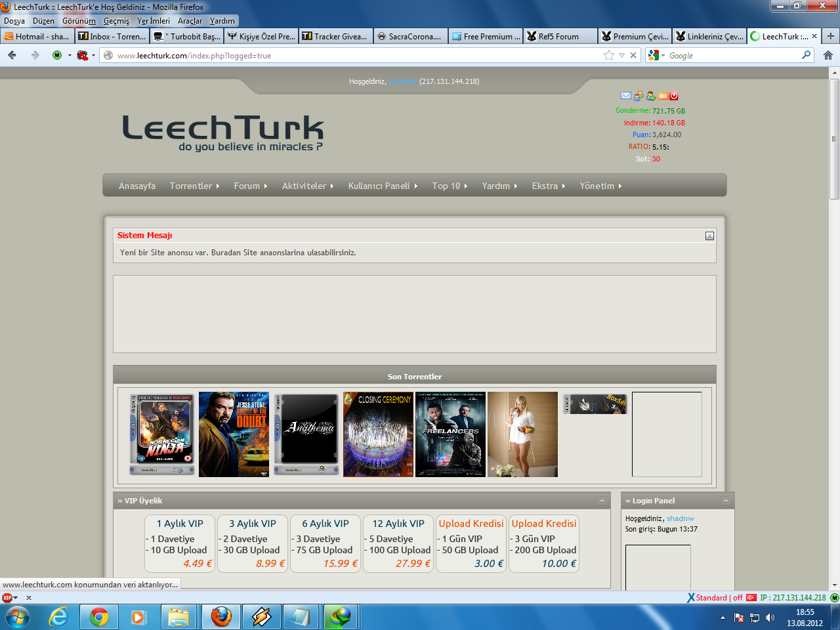
Task: Go back with the browser back arrow
Action: (x=12, y=55)
